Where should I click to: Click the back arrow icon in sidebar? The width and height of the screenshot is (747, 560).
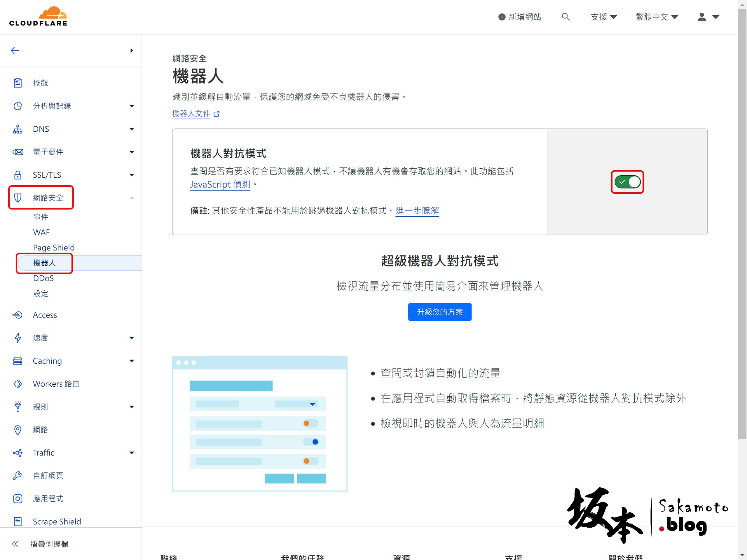(15, 51)
